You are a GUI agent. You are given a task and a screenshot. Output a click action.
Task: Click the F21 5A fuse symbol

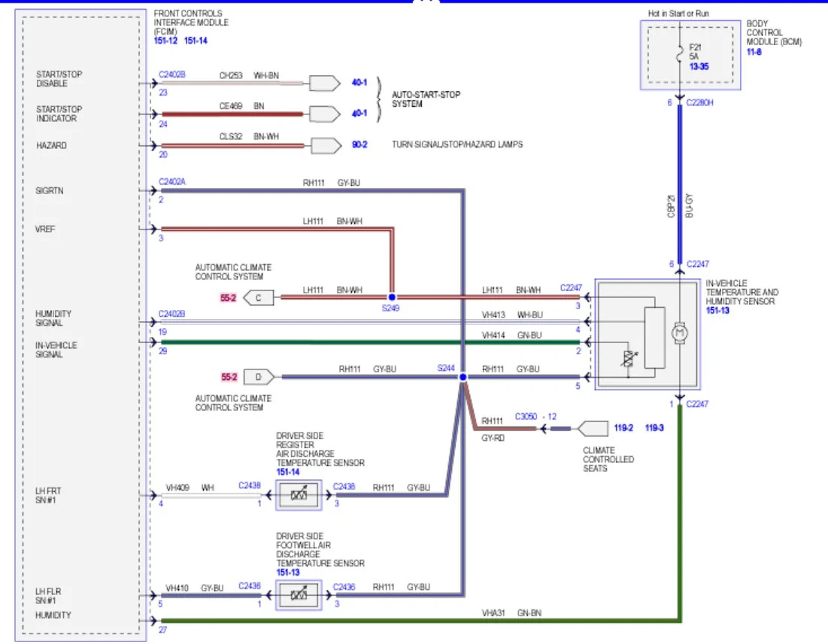680,54
